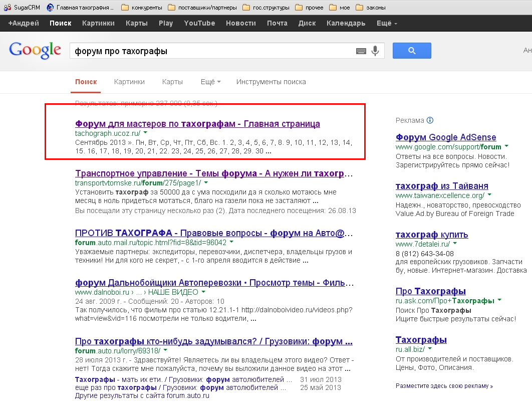Image resolution: width=532 pixels, height=407 pixels.
Task: Open result Транспортное управление - Темы форума
Action: pos(214,173)
